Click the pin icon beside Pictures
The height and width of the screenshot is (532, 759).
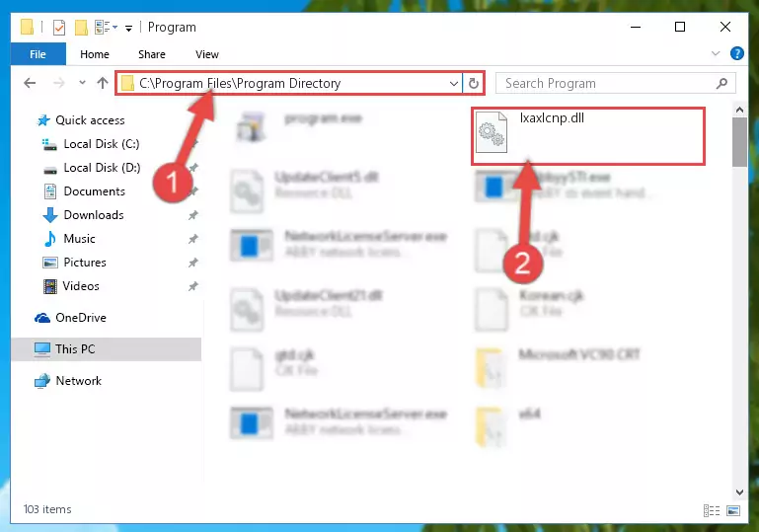193,263
